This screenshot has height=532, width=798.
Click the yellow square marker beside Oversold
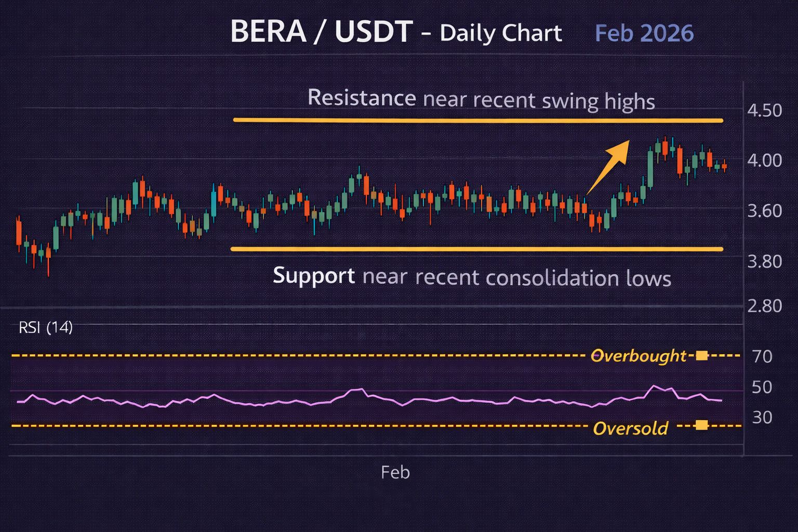point(701,425)
